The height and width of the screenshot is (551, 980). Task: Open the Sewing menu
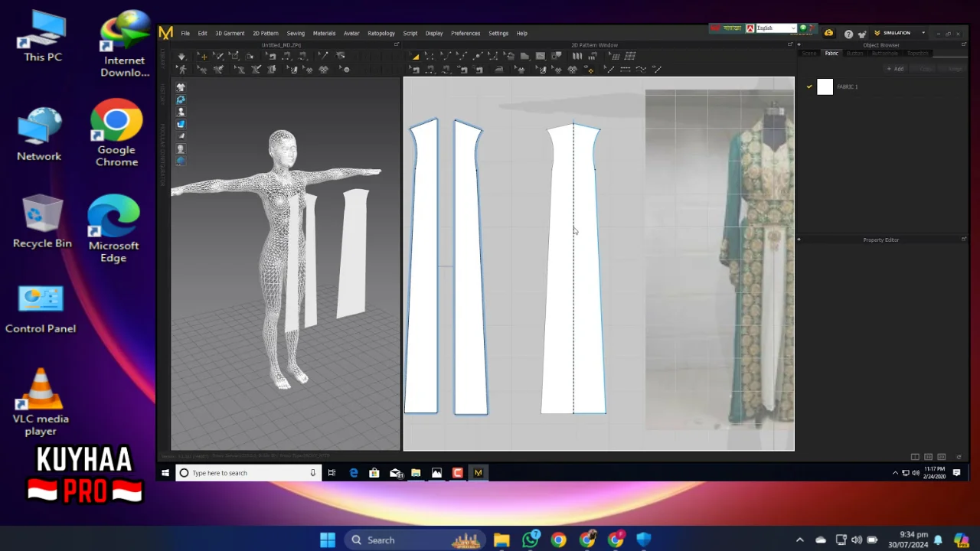296,33
